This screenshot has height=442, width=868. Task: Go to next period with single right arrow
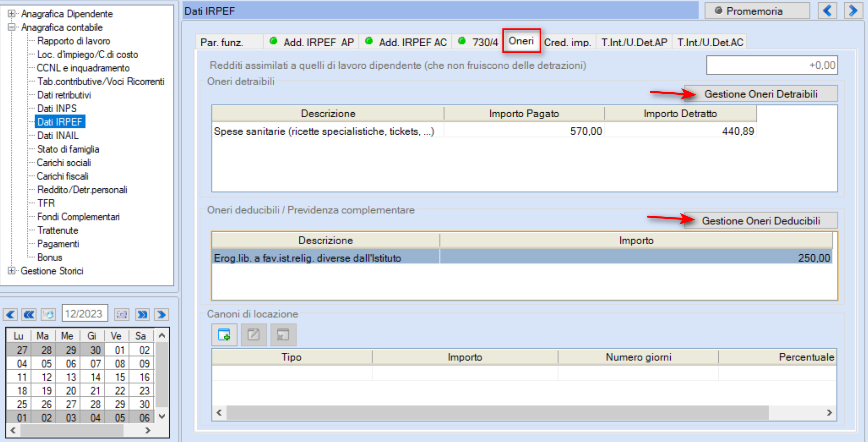click(x=162, y=315)
